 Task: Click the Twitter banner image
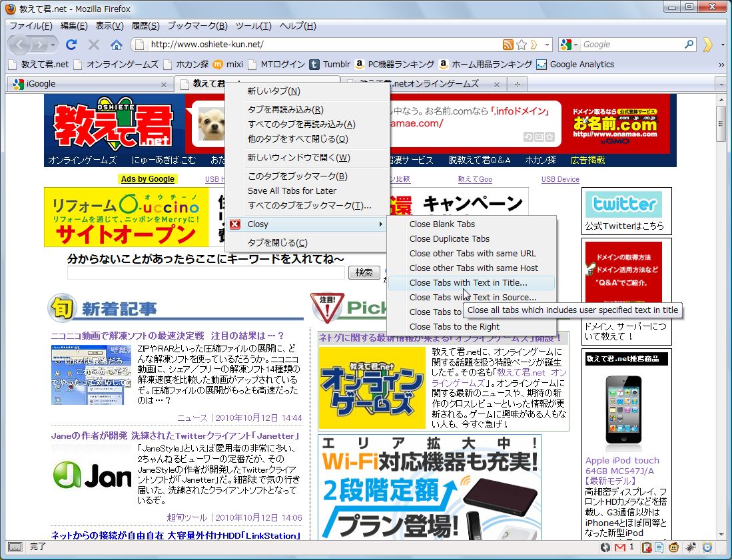pos(623,204)
